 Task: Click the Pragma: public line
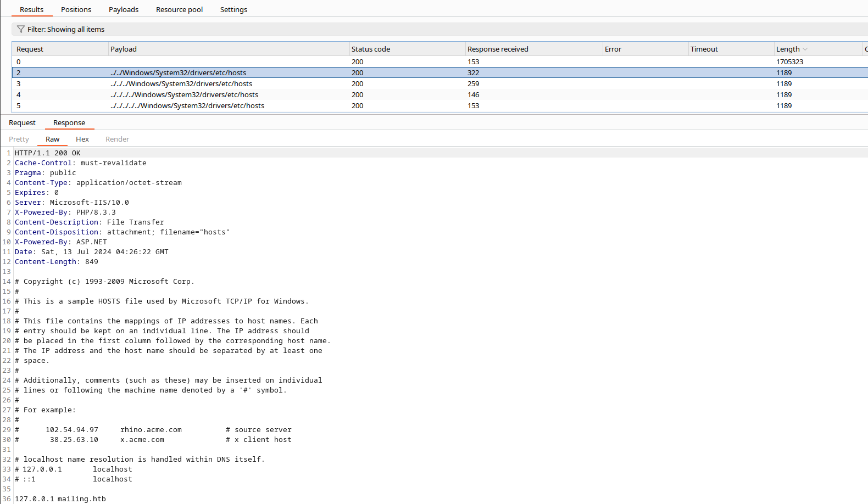46,173
